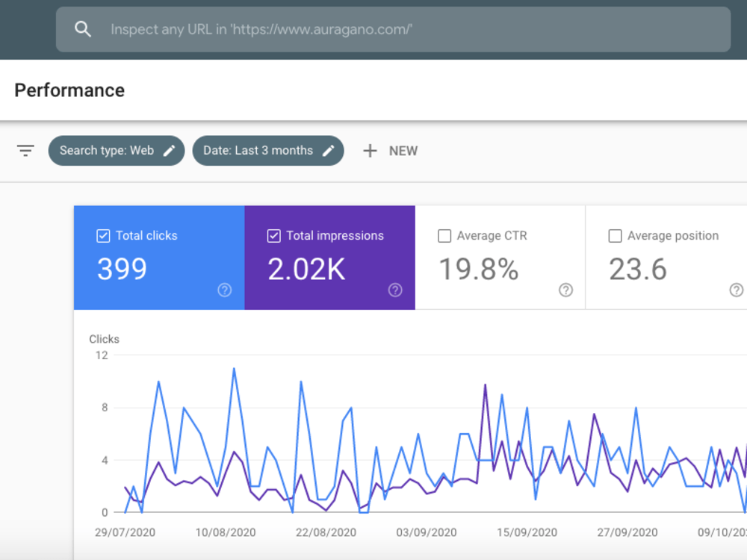Add a NEW filter
This screenshot has height=560, width=747.
click(x=390, y=151)
